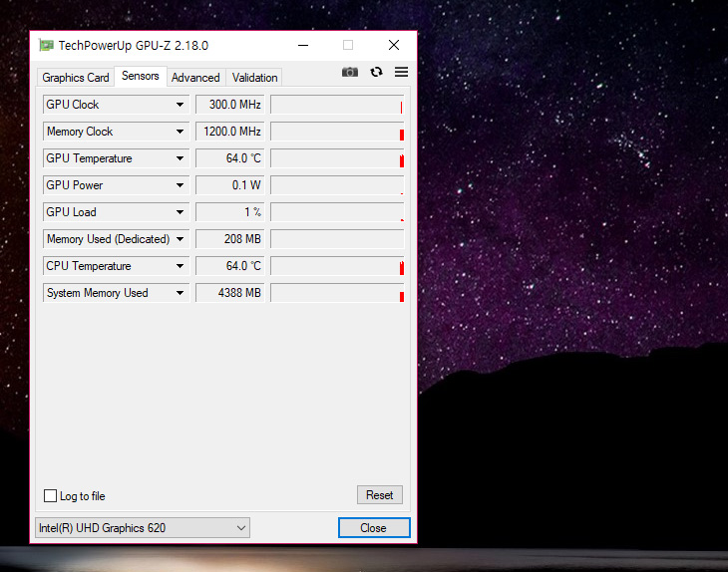Open the System Memory Used dropdown
The image size is (728, 572).
(180, 293)
